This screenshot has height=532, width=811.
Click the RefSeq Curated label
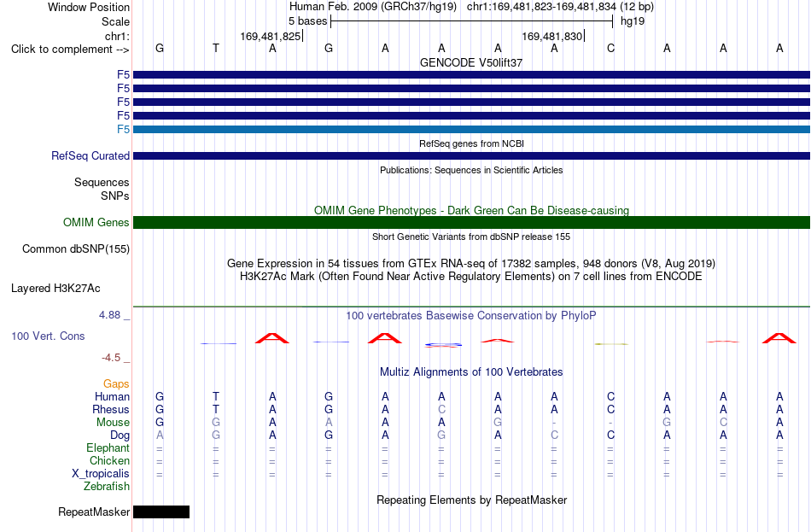click(x=90, y=155)
